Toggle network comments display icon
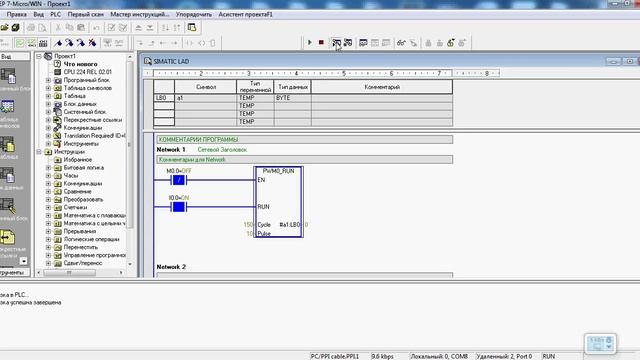 tap(31, 43)
